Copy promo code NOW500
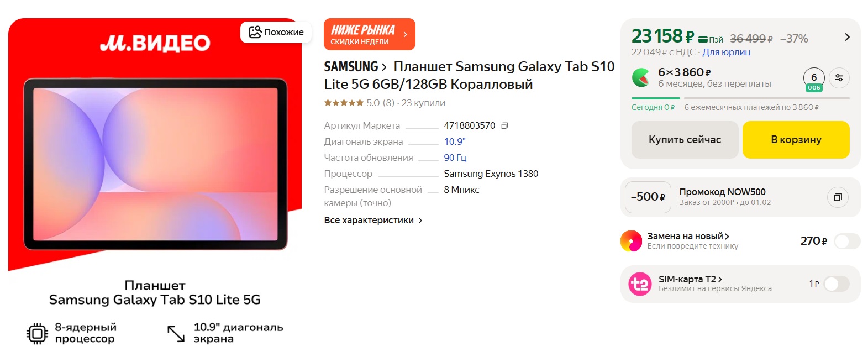This screenshot has width=868, height=357. click(837, 197)
